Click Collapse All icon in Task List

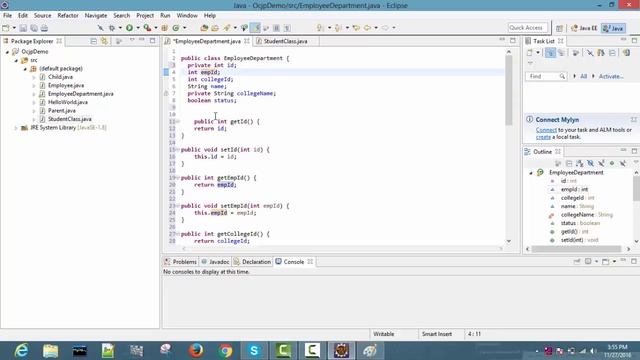[612, 53]
